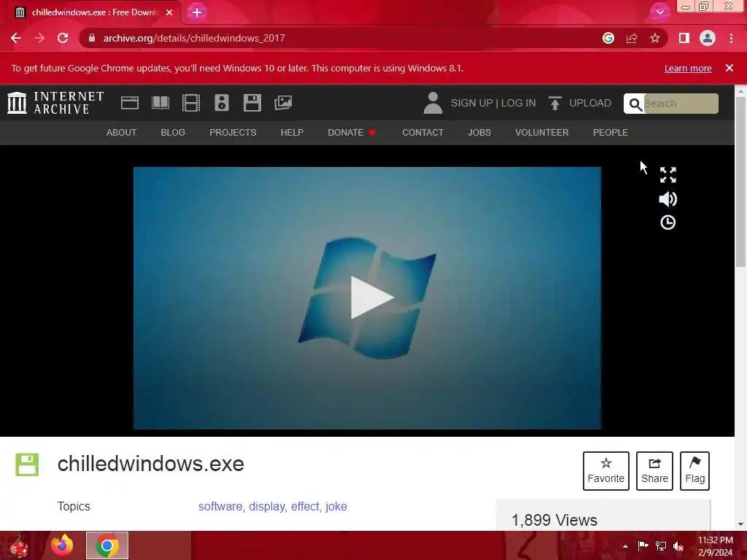
Task: Click the muted volume tray icon
Action: [x=678, y=546]
